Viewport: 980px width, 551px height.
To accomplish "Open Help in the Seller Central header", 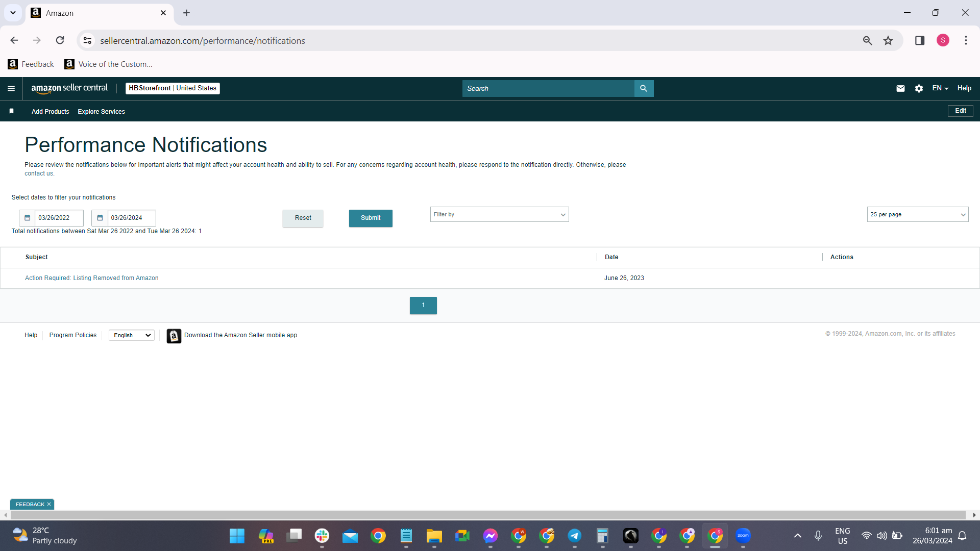I will coord(964,88).
